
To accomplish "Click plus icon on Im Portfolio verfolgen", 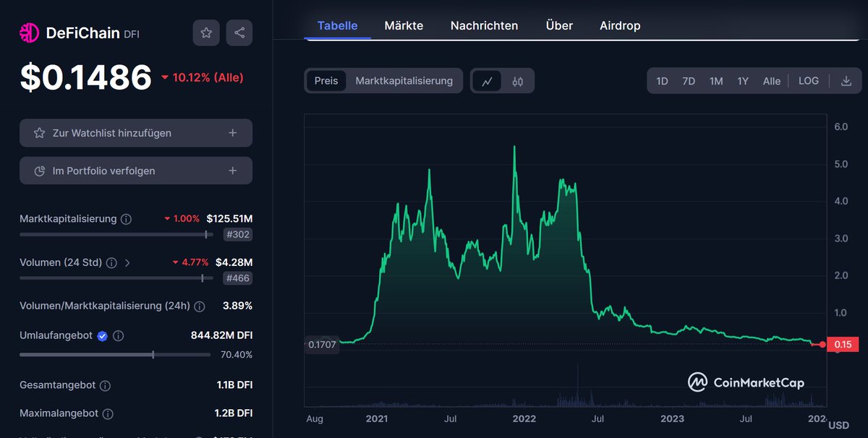I will [232, 171].
